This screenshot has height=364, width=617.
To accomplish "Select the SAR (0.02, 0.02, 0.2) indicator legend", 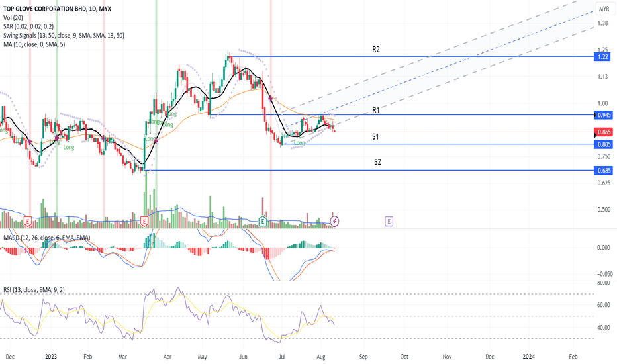I will point(28,26).
